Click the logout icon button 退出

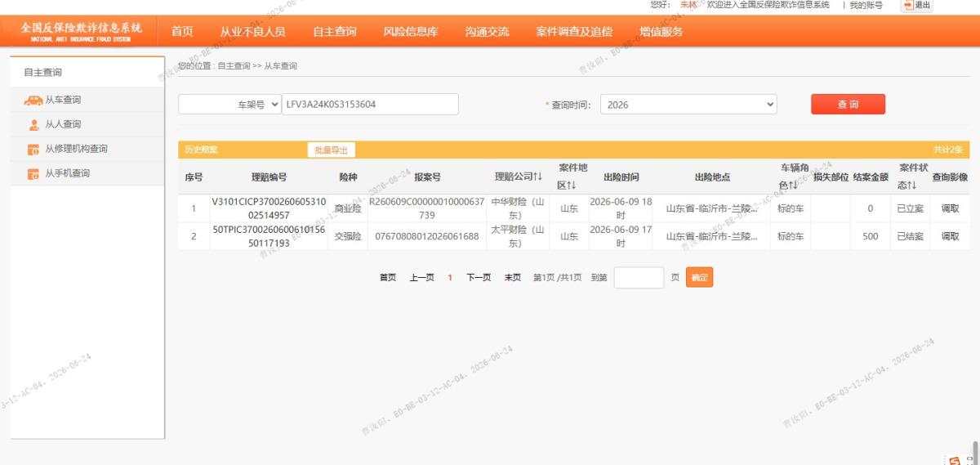[916, 5]
